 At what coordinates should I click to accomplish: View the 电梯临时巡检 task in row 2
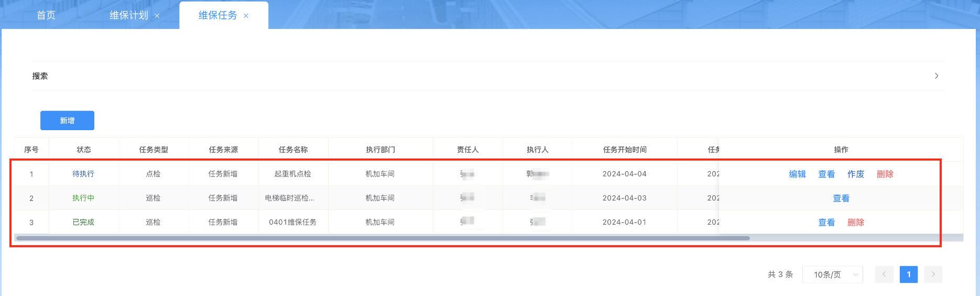[x=841, y=198]
